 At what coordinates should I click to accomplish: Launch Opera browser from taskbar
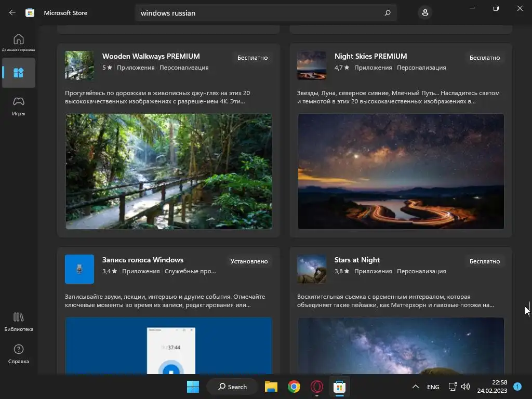(316, 387)
